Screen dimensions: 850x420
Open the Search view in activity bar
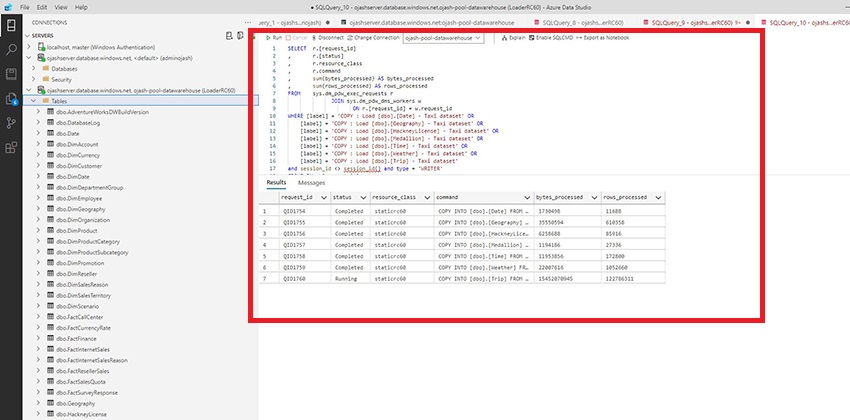pyautogui.click(x=11, y=50)
